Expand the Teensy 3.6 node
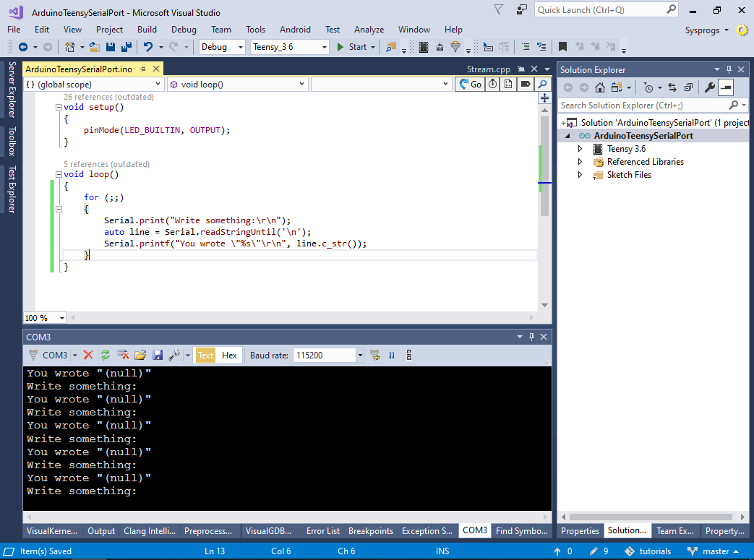 [580, 149]
